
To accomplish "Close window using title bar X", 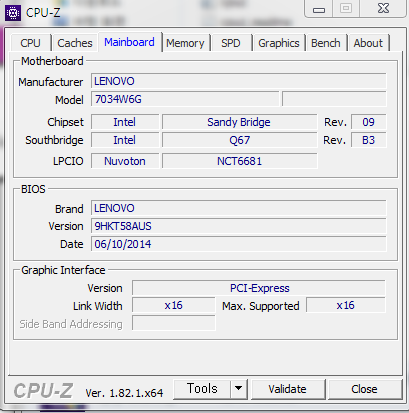I will (x=383, y=8).
